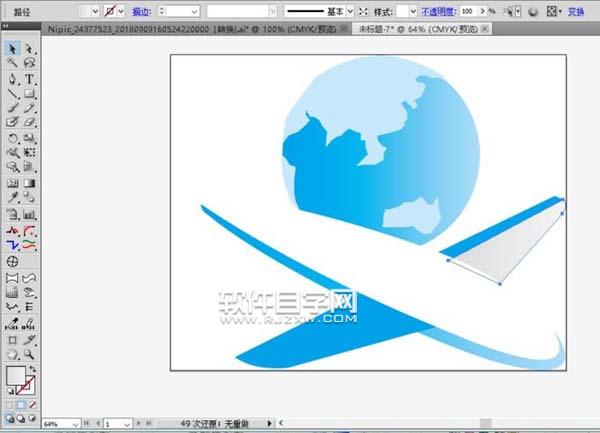This screenshot has height=433, width=600.
Task: Expand the status bar display options arrow
Action: click(269, 423)
